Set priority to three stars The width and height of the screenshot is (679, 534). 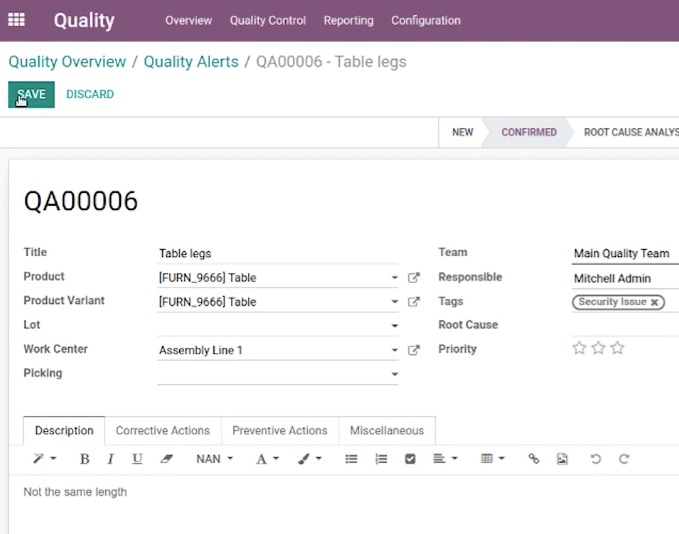point(617,348)
